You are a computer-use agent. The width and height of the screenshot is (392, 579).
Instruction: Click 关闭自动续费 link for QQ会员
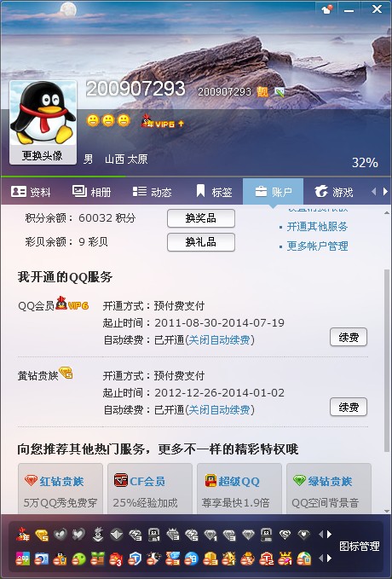click(x=219, y=339)
